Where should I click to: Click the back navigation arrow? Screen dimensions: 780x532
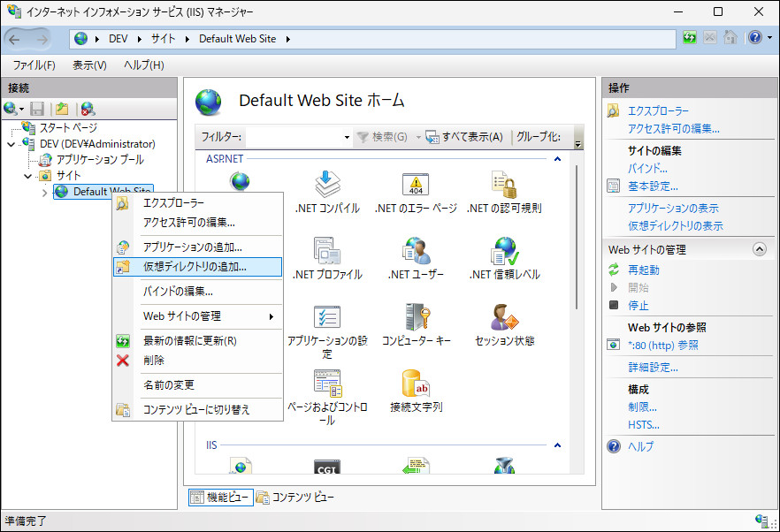[14, 39]
